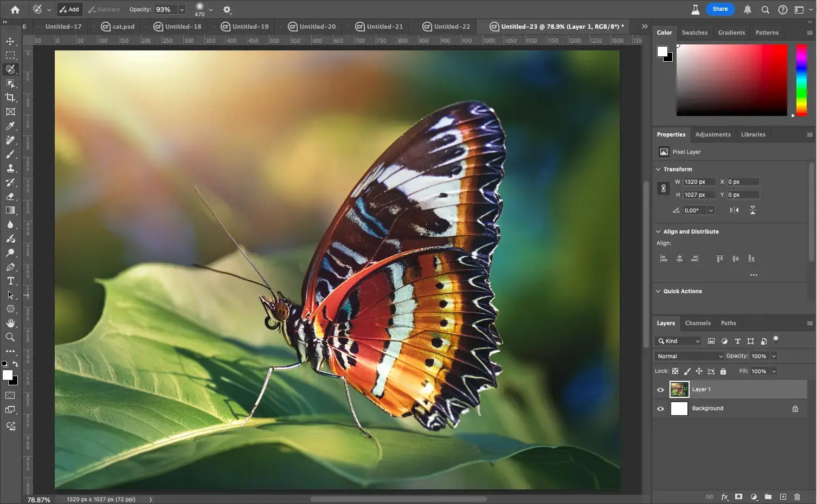
Task: Open the blending mode dropdown showing Normal
Action: (689, 356)
